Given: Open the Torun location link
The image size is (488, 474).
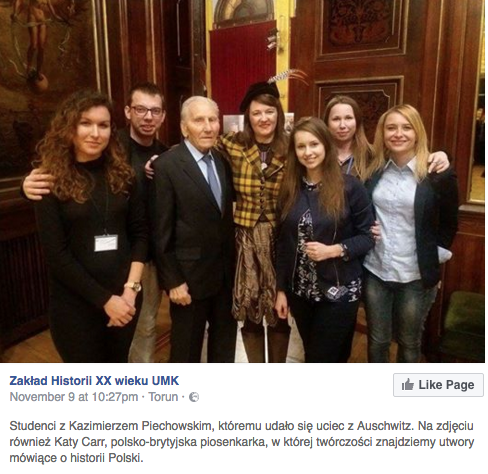Looking at the screenshot, I should point(163,397).
